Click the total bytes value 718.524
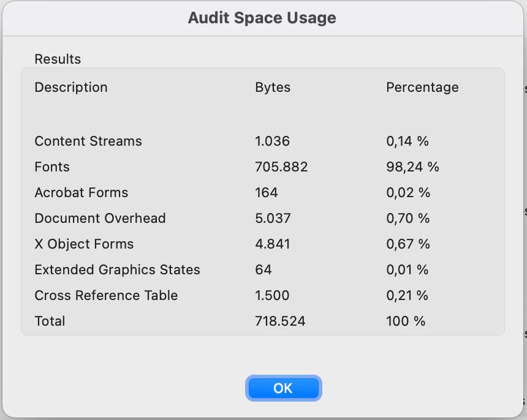The height and width of the screenshot is (420, 527). pyautogui.click(x=280, y=321)
